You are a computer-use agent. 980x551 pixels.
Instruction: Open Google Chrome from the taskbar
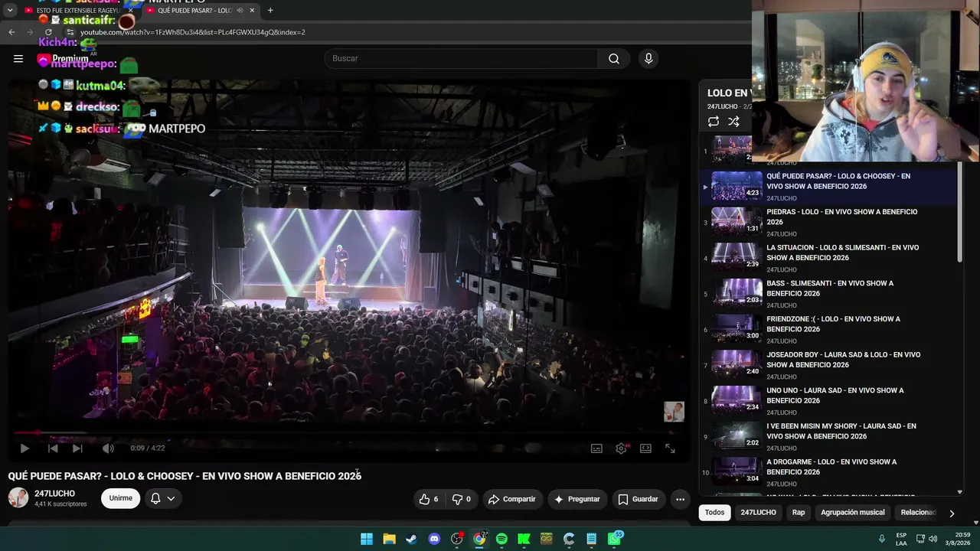click(x=479, y=539)
